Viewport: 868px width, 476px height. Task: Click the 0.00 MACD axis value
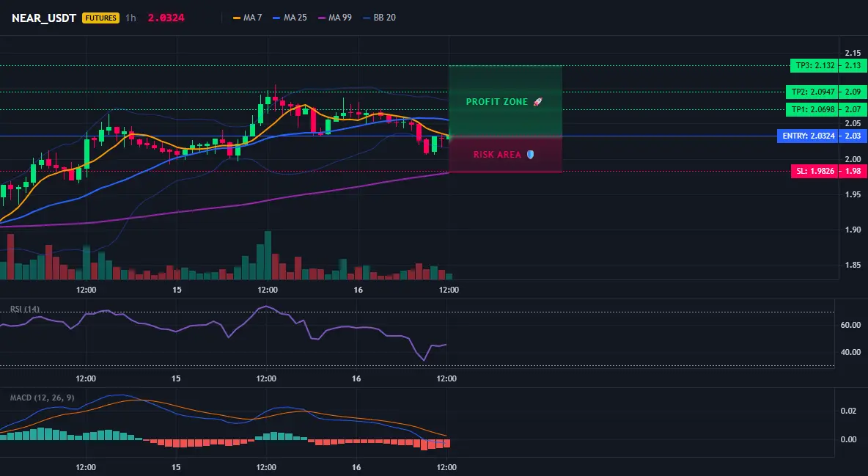point(849,439)
